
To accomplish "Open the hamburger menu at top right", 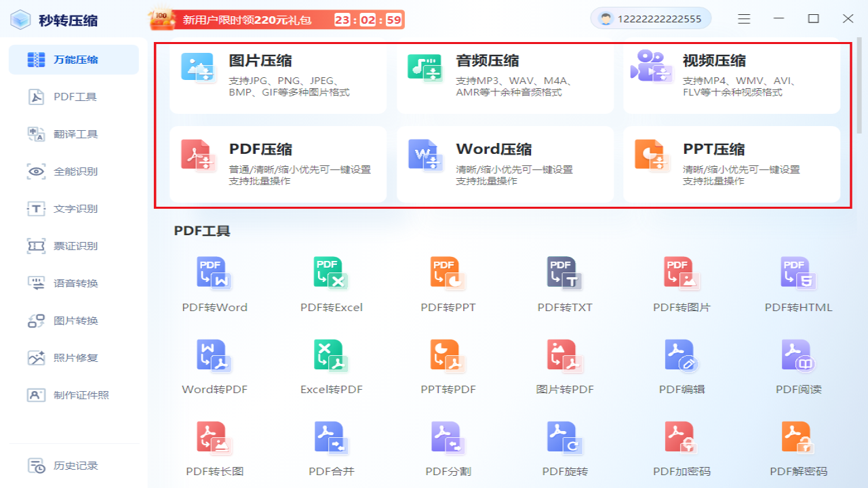I will [x=744, y=19].
